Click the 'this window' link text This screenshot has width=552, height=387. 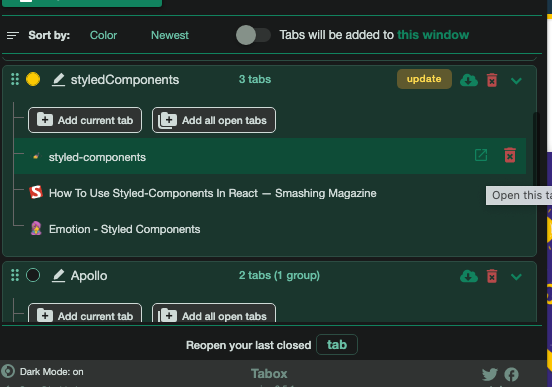point(433,35)
